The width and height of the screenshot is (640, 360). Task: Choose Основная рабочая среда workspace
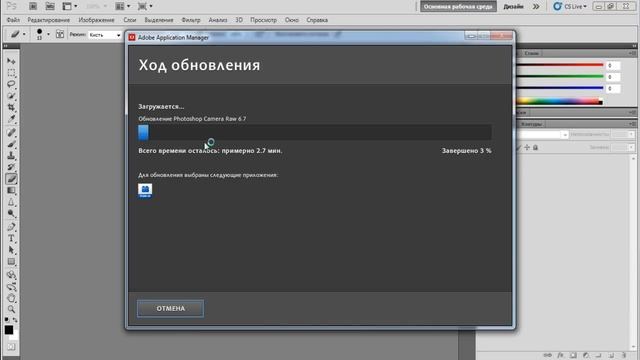click(x=458, y=7)
